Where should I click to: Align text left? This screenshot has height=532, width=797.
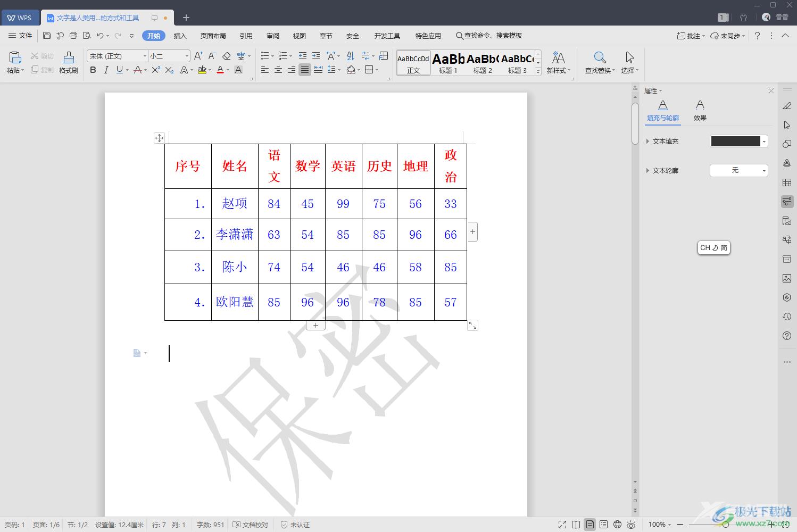pyautogui.click(x=265, y=70)
